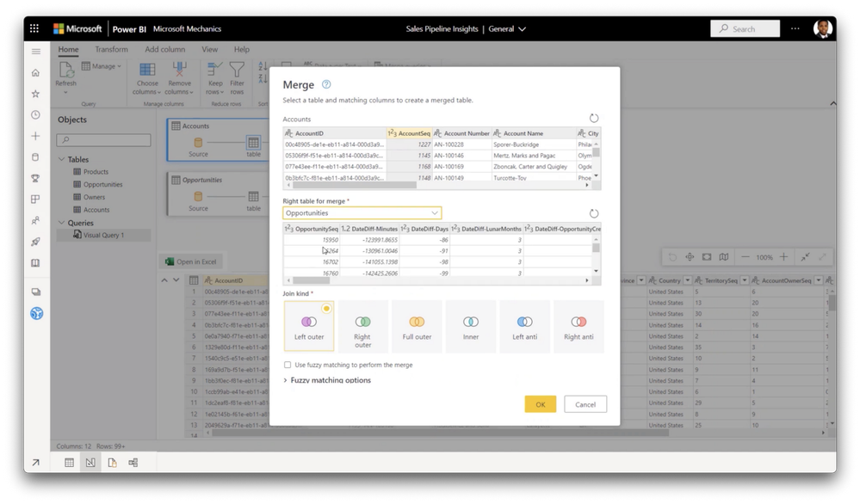Open Country column filter dropdown
The width and height of the screenshot is (860, 504).
(x=687, y=280)
